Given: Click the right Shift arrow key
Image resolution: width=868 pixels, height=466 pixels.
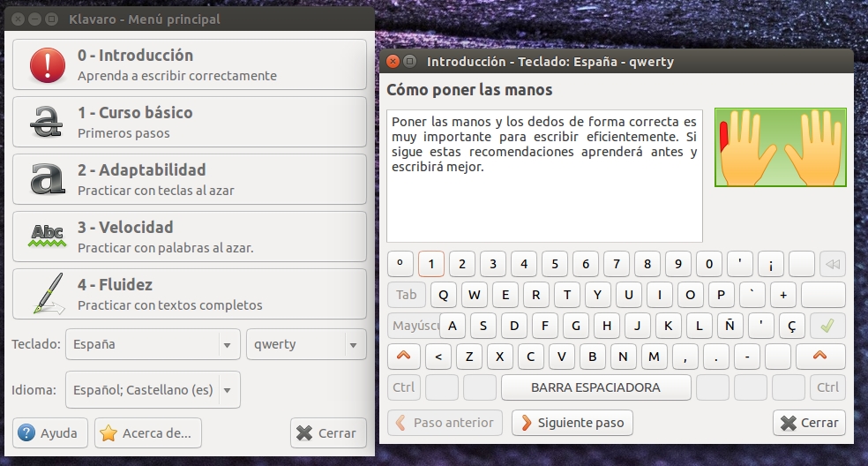Looking at the screenshot, I should (820, 357).
